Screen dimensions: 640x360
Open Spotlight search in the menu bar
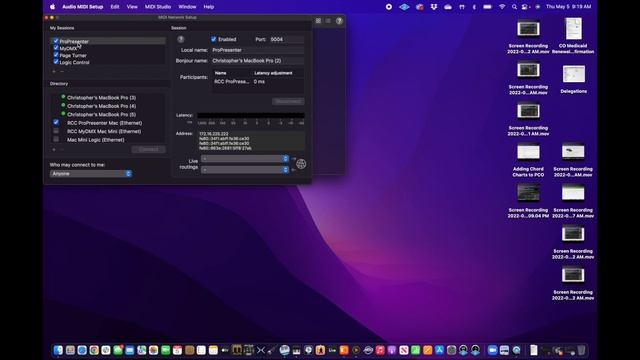point(514,7)
